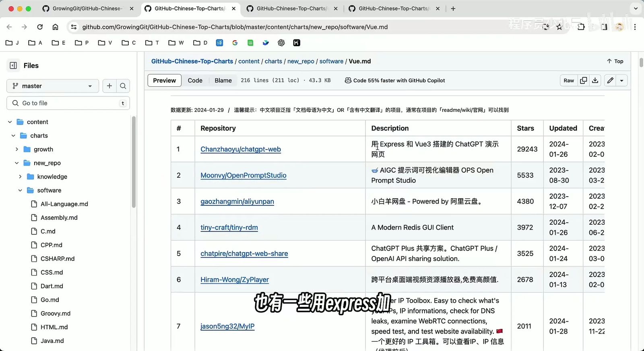This screenshot has height=351, width=644.
Task: Open the Moonvy/OpenPromptStudio repository link
Action: 244,175
